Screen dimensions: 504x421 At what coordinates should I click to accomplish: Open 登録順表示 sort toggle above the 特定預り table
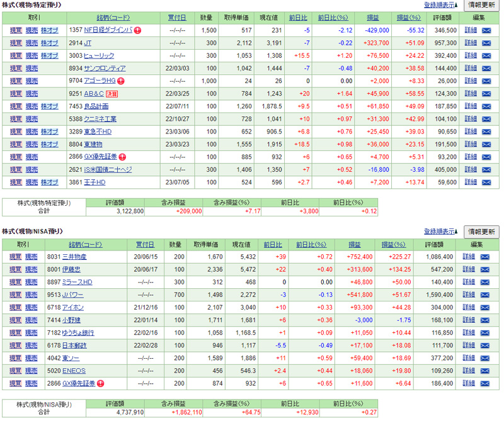point(440,5)
